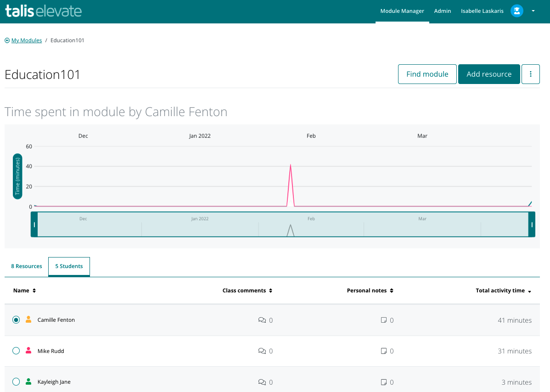This screenshot has height=392, width=550.
Task: Click Kayleigh Jane's class comments icon
Action: click(262, 382)
